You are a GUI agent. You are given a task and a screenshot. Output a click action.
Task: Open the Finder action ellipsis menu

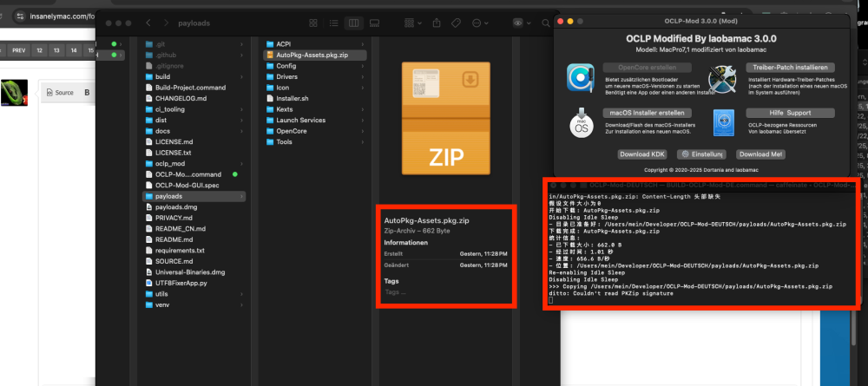click(x=479, y=23)
